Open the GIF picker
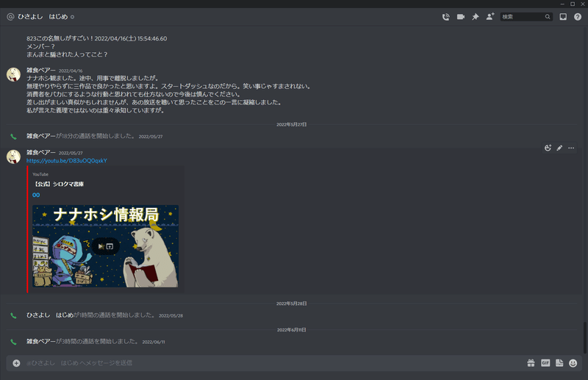 tap(545, 363)
